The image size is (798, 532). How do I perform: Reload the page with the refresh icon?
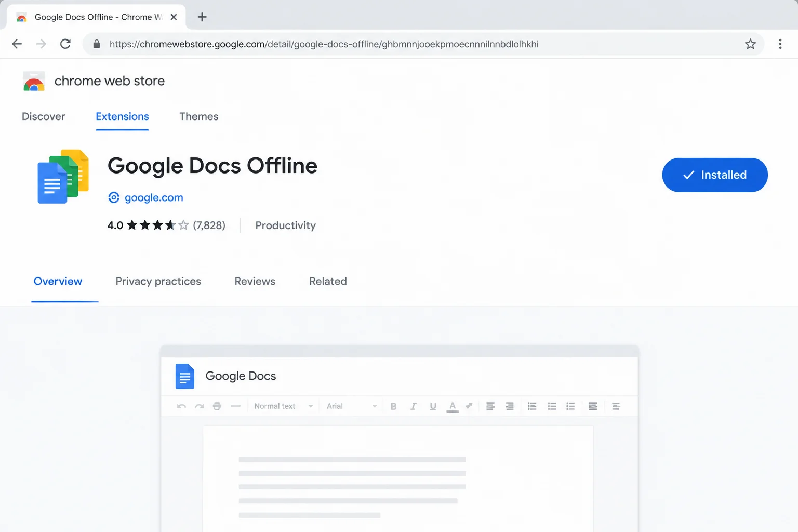pyautogui.click(x=65, y=44)
